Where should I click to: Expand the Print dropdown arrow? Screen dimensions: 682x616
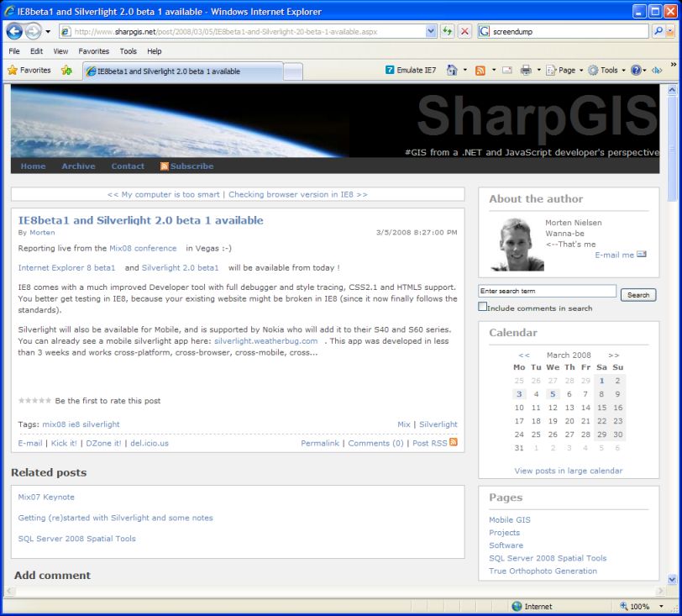pyautogui.click(x=538, y=70)
